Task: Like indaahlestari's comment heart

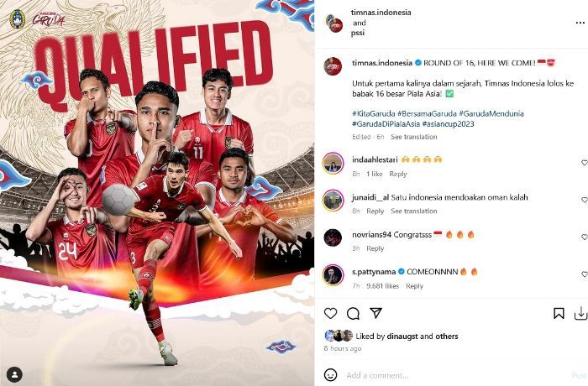Action: (585, 163)
